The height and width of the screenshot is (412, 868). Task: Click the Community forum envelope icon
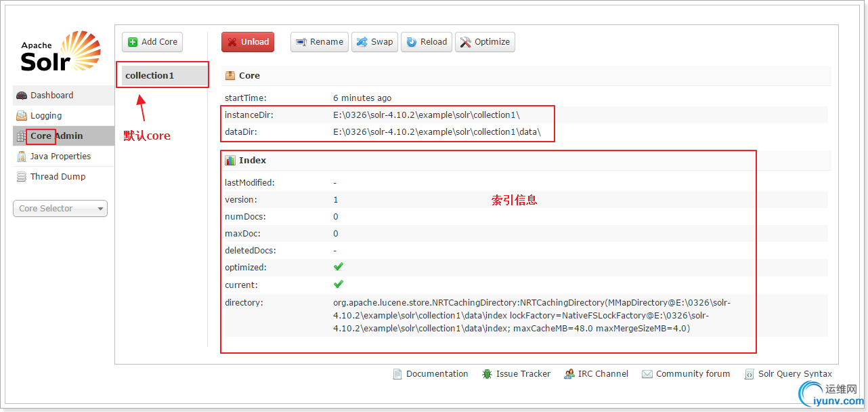click(647, 374)
